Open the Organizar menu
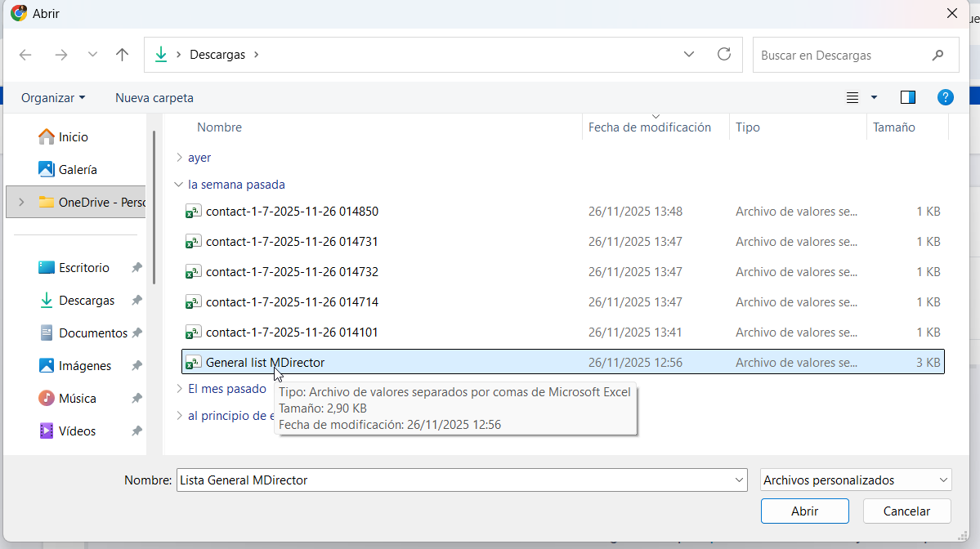 pos(52,98)
